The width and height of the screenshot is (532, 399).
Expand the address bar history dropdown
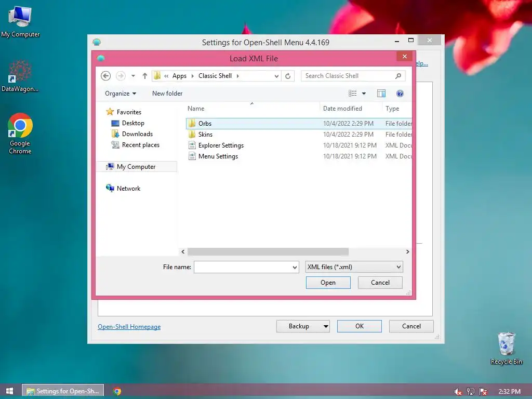(x=276, y=76)
